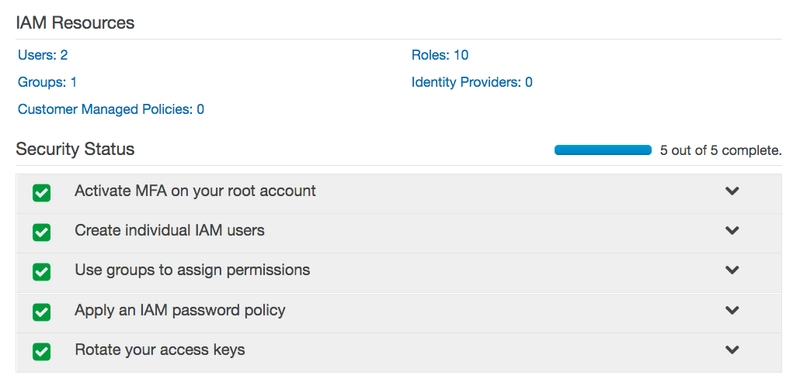Open the Roles: 10 link
Image resolution: width=800 pixels, height=389 pixels.
pyautogui.click(x=440, y=55)
